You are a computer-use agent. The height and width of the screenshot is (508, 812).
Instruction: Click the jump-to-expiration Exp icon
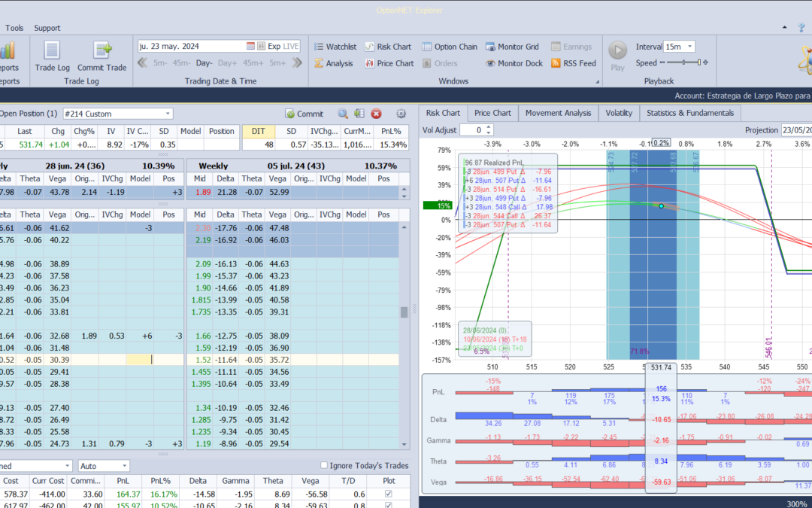coord(262,46)
